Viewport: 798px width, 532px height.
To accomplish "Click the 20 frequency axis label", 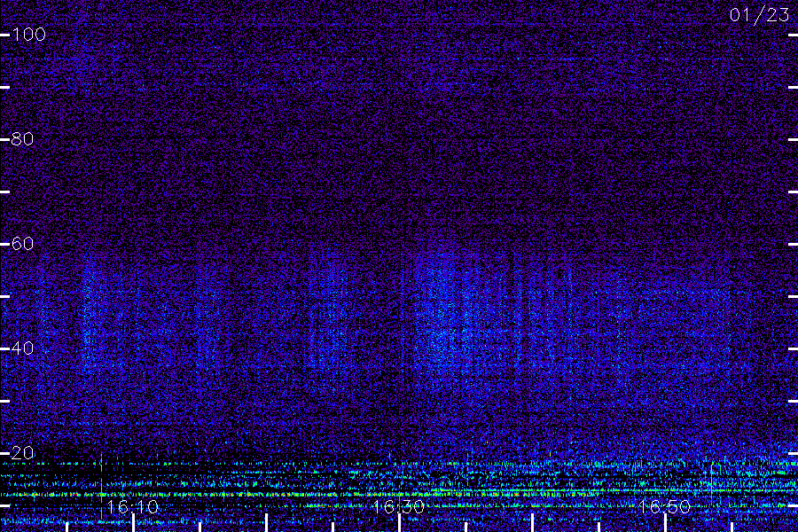I will click(22, 453).
